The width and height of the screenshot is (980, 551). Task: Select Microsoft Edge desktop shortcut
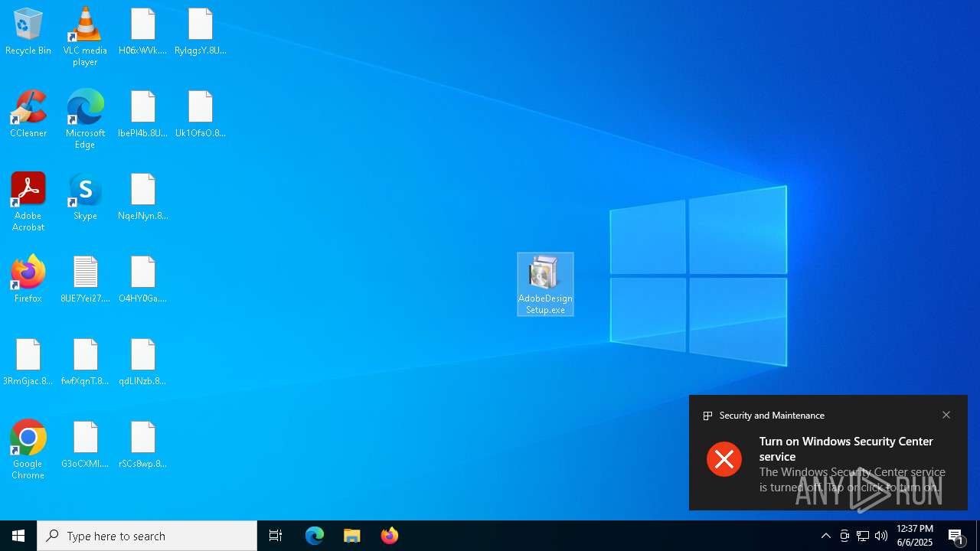pos(85,119)
